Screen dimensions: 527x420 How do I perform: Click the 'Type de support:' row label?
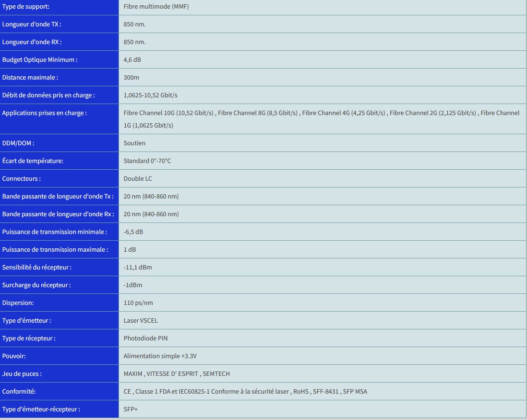tap(26, 7)
